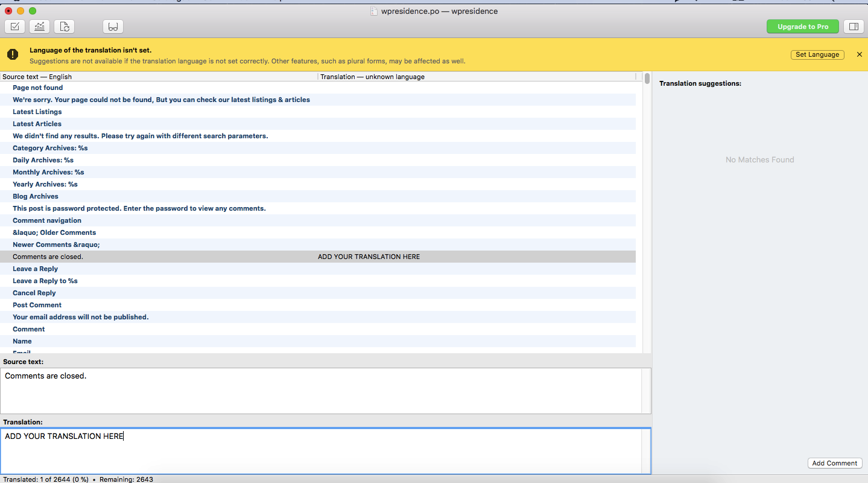Click inside the Translation text field

coord(325,451)
